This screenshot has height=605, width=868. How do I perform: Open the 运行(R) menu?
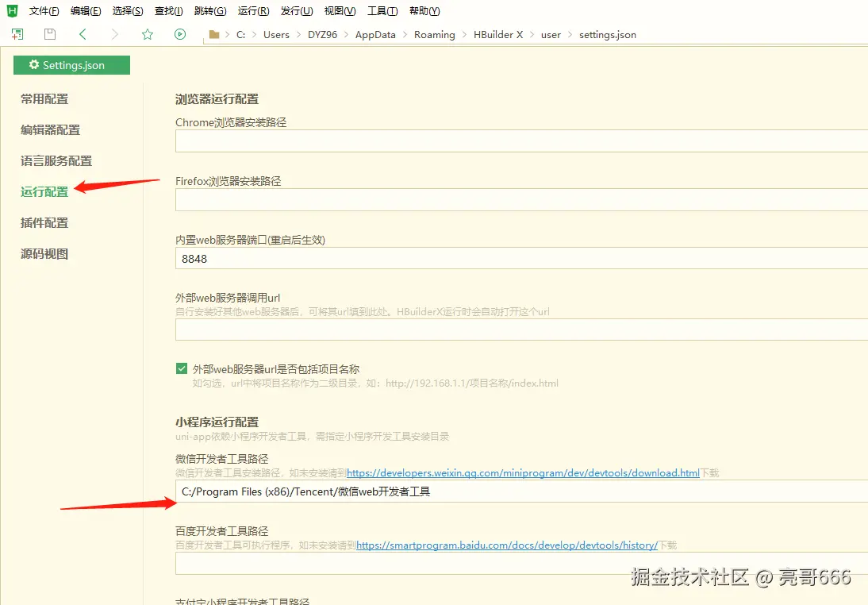tap(252, 10)
